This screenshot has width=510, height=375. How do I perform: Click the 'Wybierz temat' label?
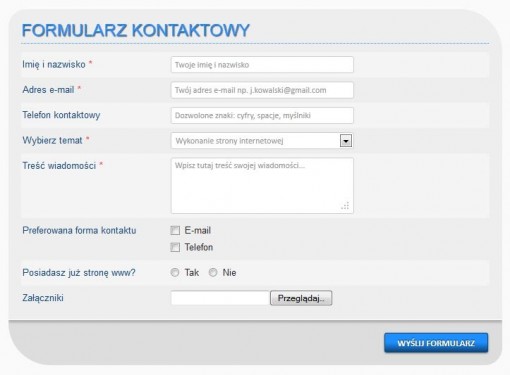52,140
